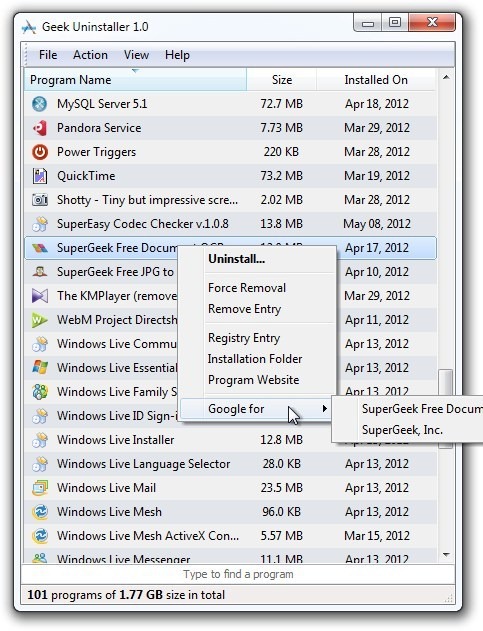483x631 pixels.
Task: Sort by the Size column header
Action: 282,80
